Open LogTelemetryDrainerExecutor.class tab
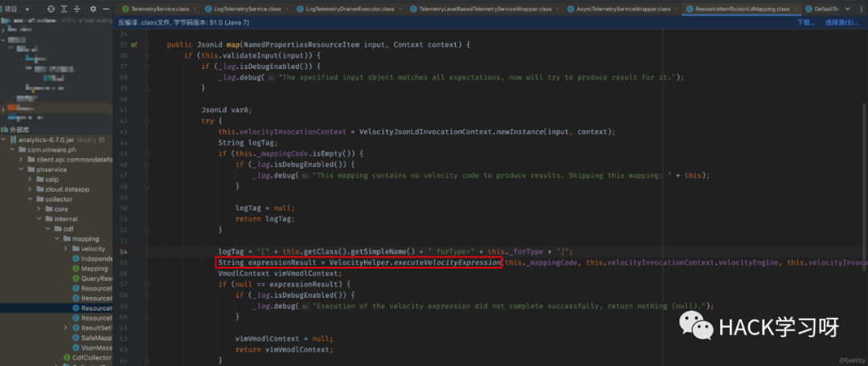Image resolution: width=868 pixels, height=366 pixels. 350,9
